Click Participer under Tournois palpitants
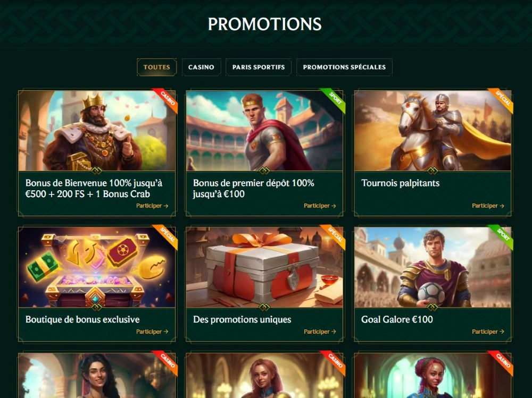This screenshot has width=532, height=398. click(x=488, y=206)
